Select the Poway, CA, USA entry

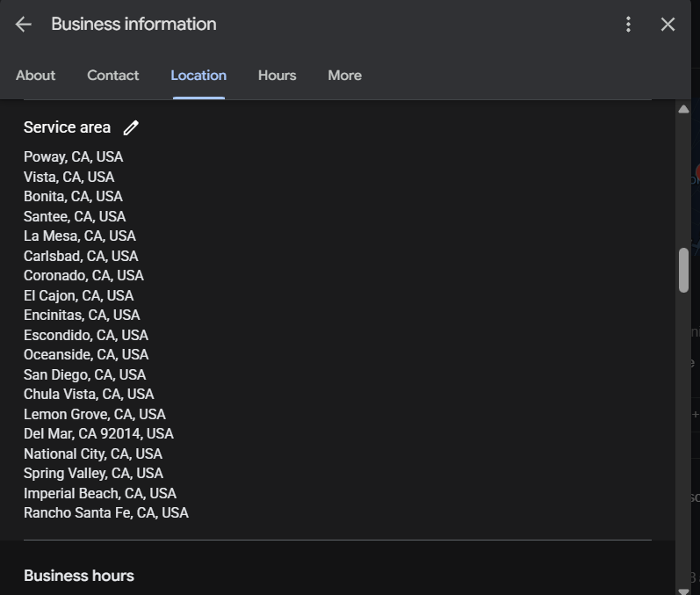pos(73,157)
